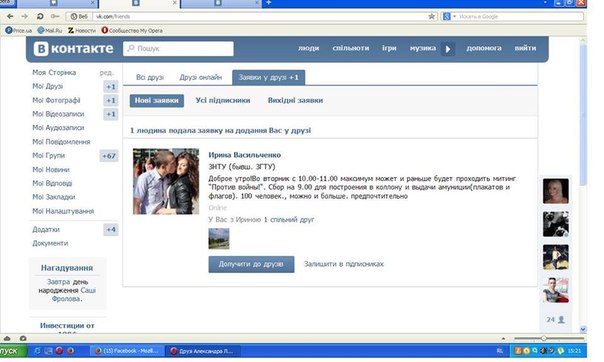
Task: Bookmark page with address bar star
Action: (x=431, y=16)
